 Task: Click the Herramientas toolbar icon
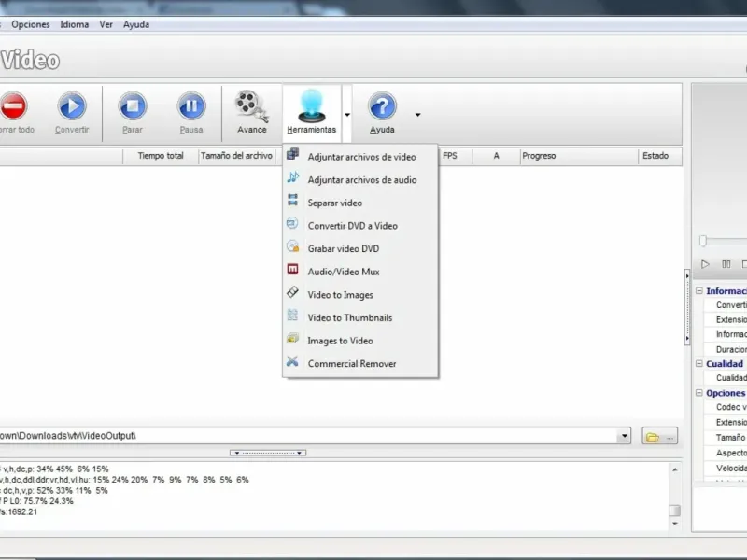click(312, 105)
